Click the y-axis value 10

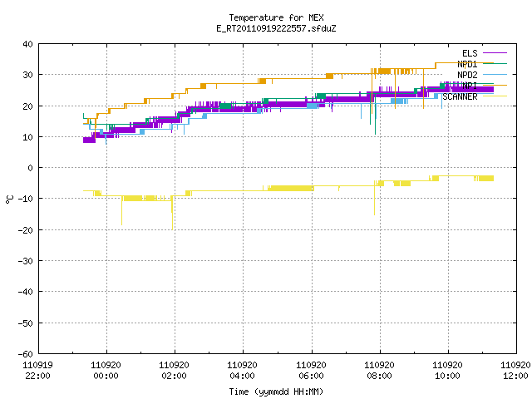27,137
